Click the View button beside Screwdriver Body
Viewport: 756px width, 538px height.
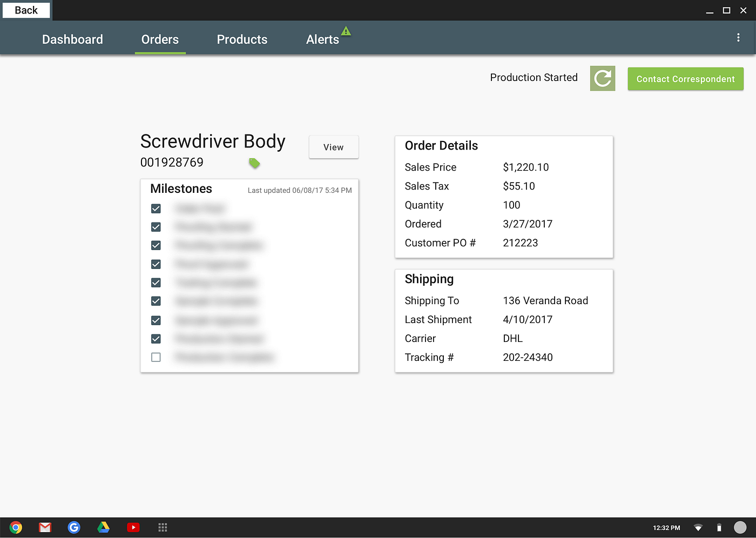pos(334,147)
